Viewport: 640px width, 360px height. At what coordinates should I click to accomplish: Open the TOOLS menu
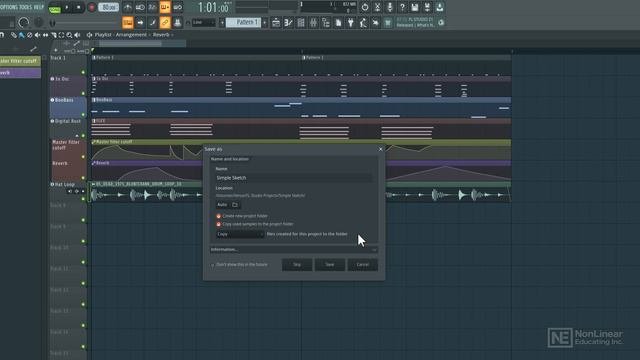click(x=25, y=7)
